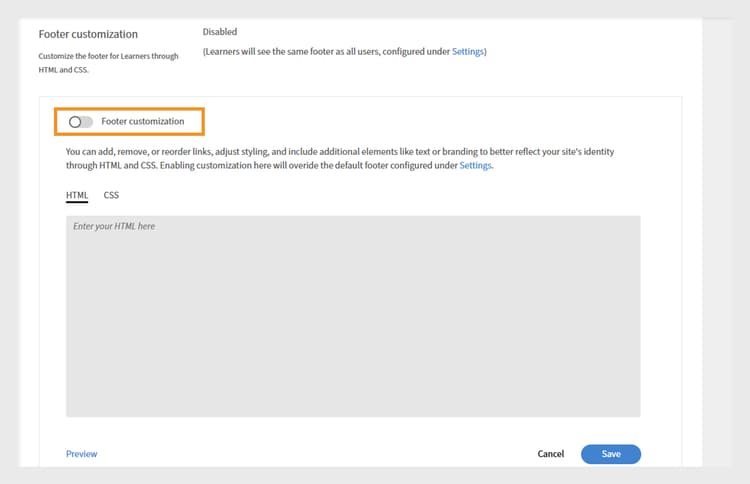Click the underline beneath the HTML tab
Screen dimensions: 750x484
click(77, 202)
